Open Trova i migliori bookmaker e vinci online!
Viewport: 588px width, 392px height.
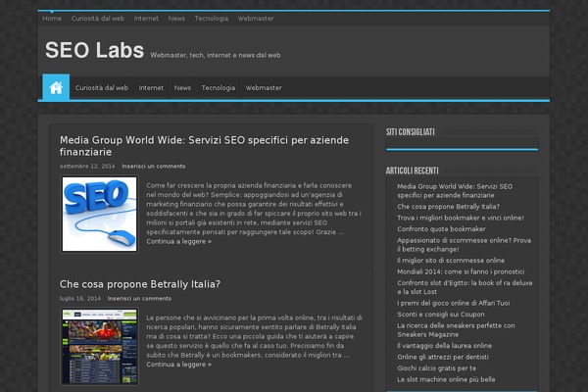461,218
